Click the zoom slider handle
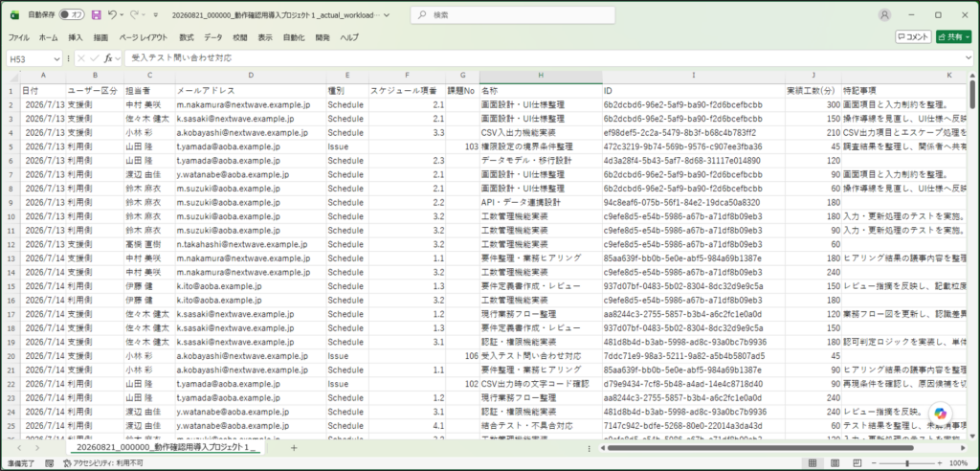The width and height of the screenshot is (980, 471). pos(907,463)
